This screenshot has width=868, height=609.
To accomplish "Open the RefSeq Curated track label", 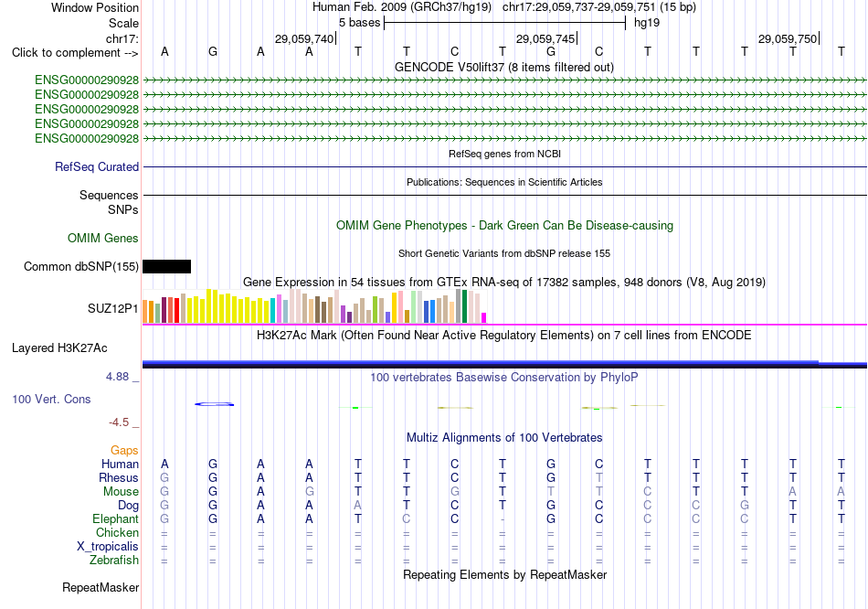I will pos(96,166).
